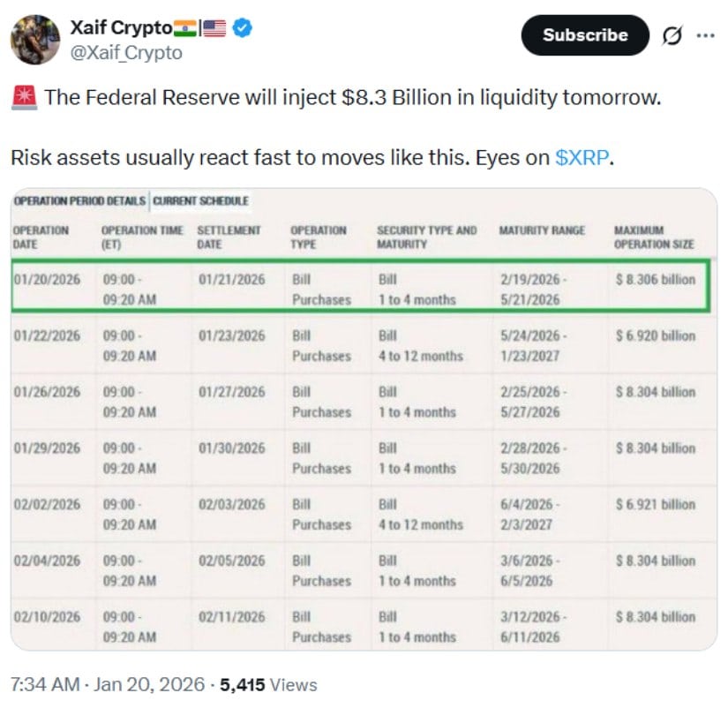Screen dimensions: 728x708
Task: Click the Maximum Operation Size column header
Action: pos(654,237)
